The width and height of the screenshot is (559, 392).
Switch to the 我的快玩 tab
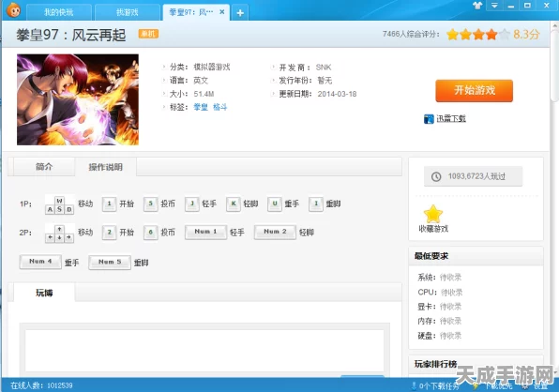point(59,12)
